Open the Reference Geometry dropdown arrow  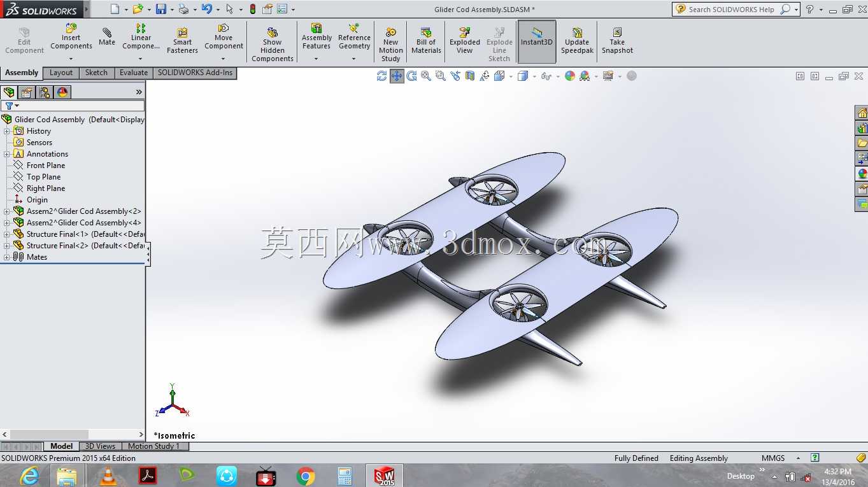click(354, 59)
